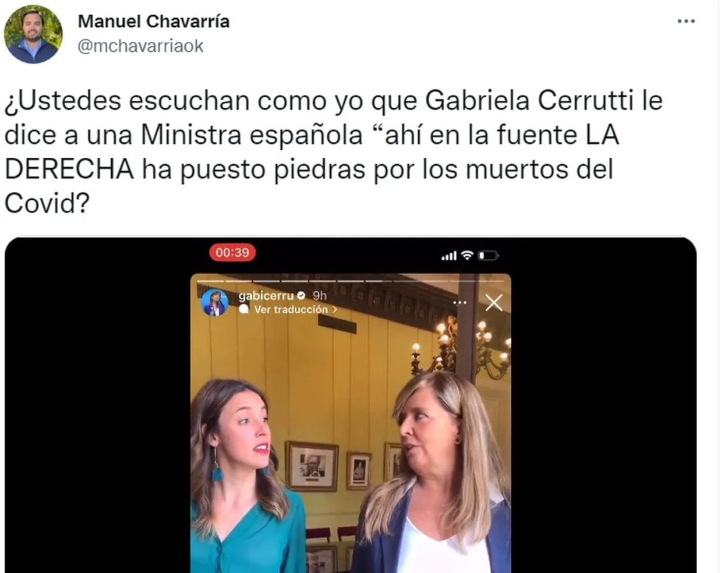Screen dimensions: 728x573
Task: Click the gabicerru story profile picture
Action: 215,302
